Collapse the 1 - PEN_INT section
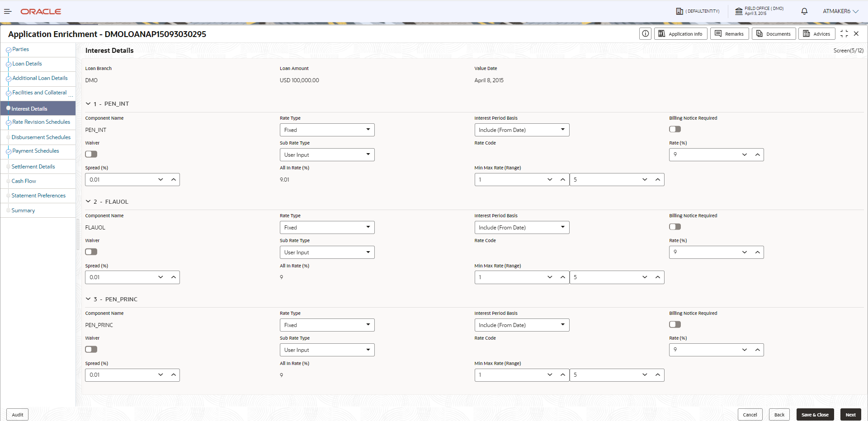The height and width of the screenshot is (421, 868). [x=88, y=103]
